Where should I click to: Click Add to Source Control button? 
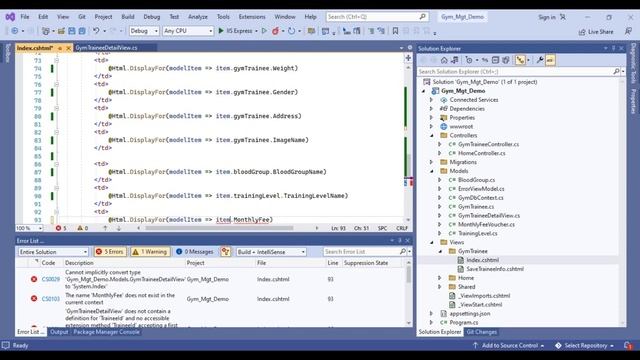click(x=509, y=346)
